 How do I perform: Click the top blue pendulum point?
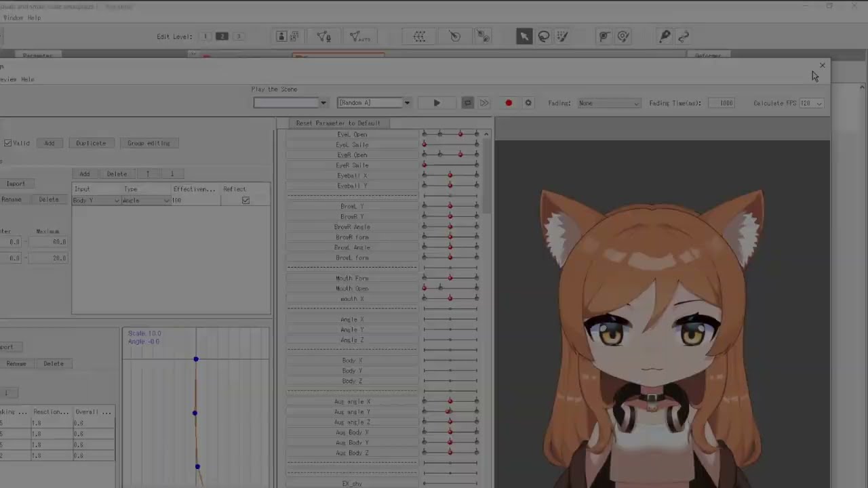tap(196, 359)
